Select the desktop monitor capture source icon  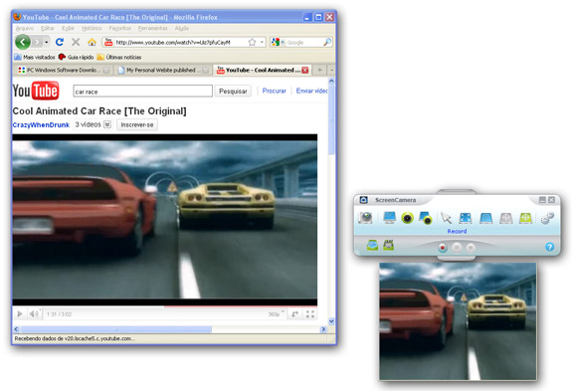[390, 218]
